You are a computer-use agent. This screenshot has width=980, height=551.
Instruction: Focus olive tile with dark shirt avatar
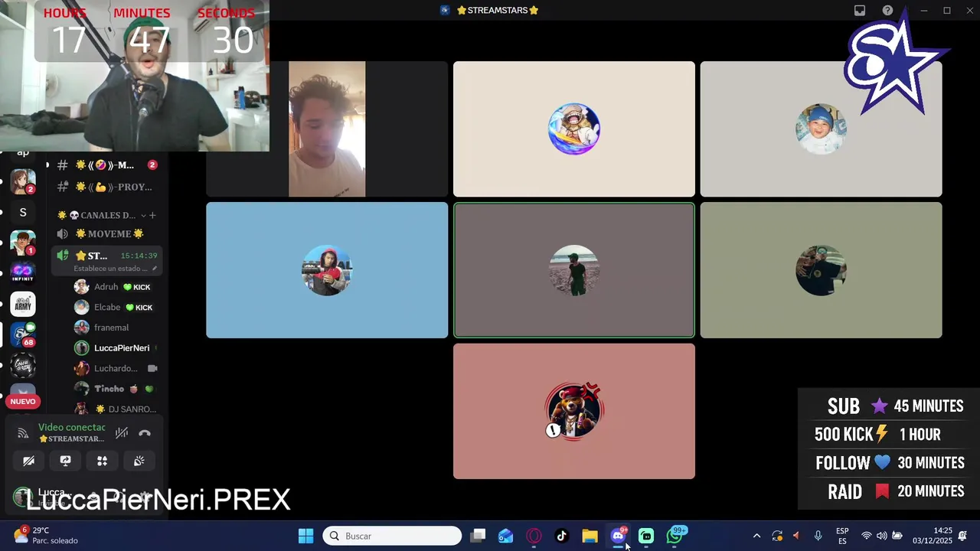(821, 270)
